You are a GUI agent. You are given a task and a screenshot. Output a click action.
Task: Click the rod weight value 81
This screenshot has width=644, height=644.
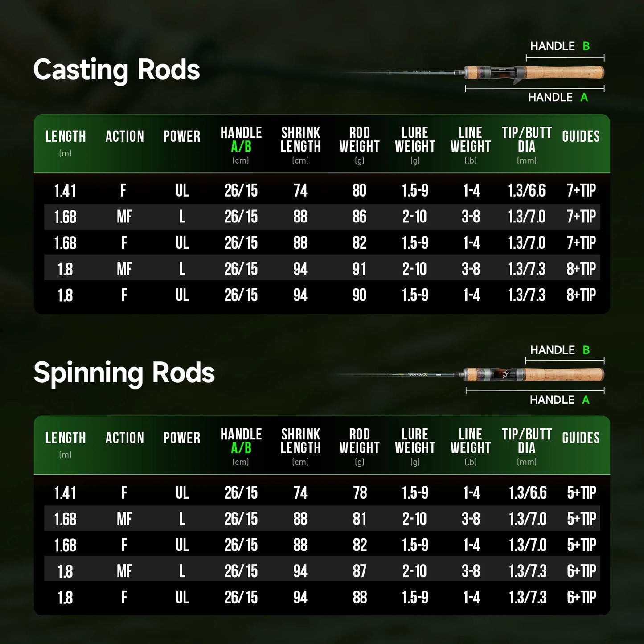(360, 519)
